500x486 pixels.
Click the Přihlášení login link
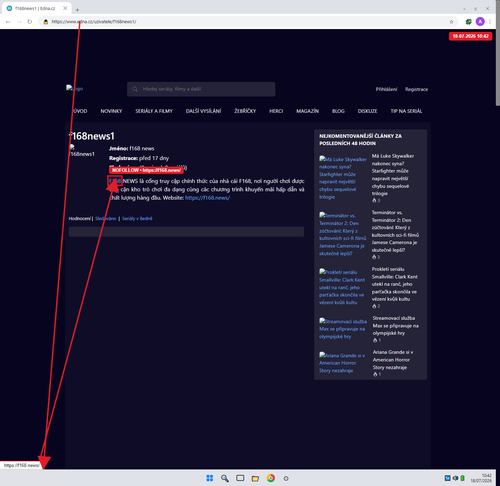(386, 89)
